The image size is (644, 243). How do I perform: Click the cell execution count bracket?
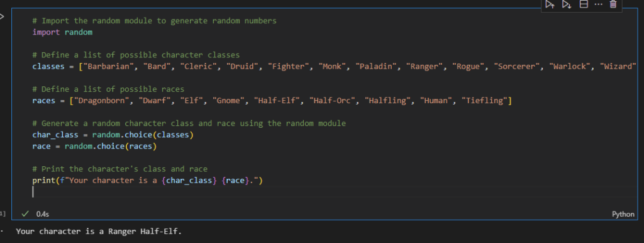click(x=3, y=213)
